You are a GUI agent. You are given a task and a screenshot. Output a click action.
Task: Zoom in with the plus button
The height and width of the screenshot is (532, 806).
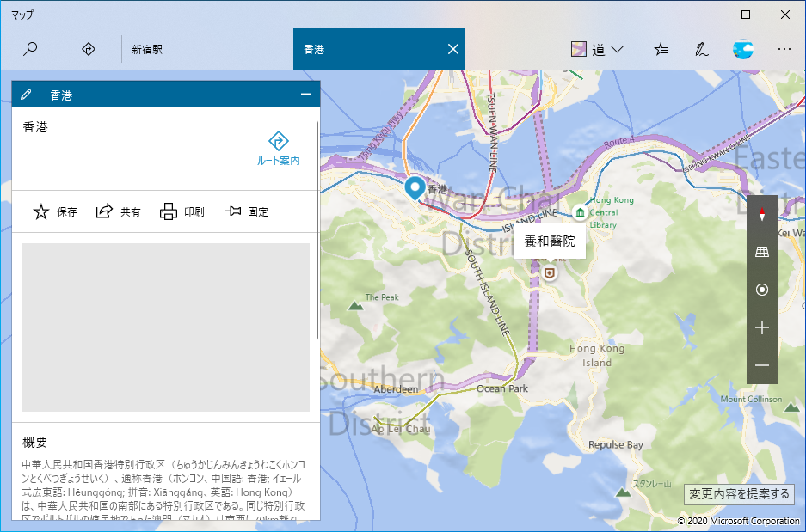(x=761, y=327)
